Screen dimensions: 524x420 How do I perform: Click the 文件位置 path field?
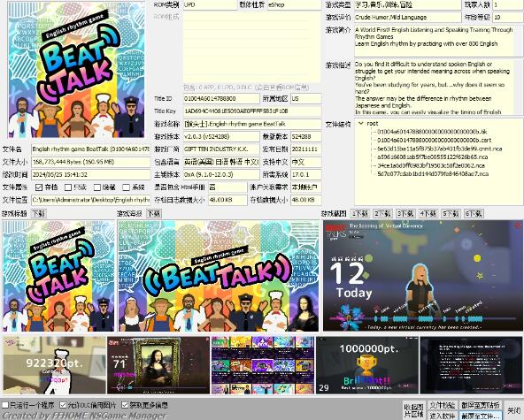pos(90,200)
